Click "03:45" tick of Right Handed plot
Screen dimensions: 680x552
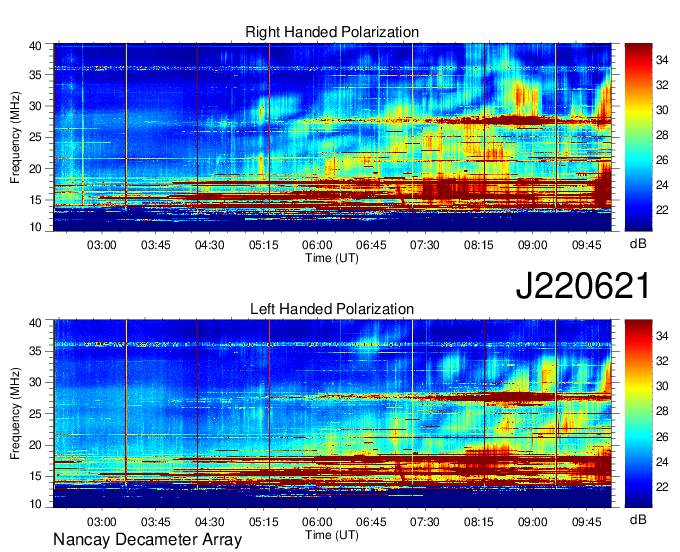tap(155, 245)
